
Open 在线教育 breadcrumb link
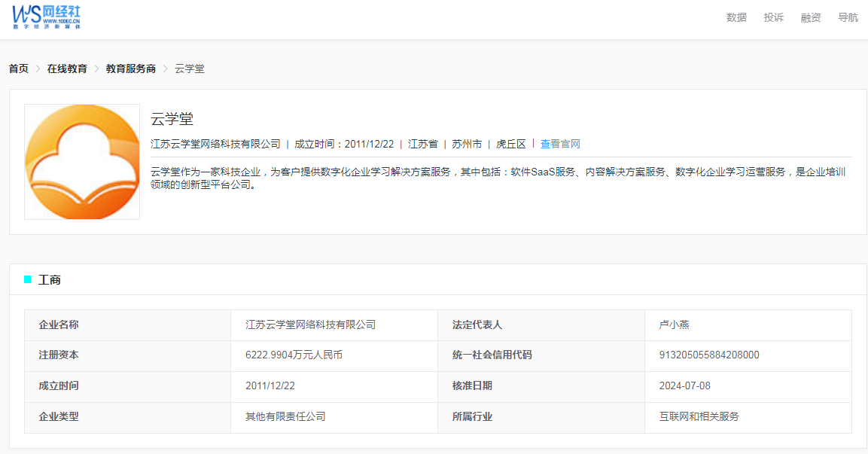click(x=67, y=69)
